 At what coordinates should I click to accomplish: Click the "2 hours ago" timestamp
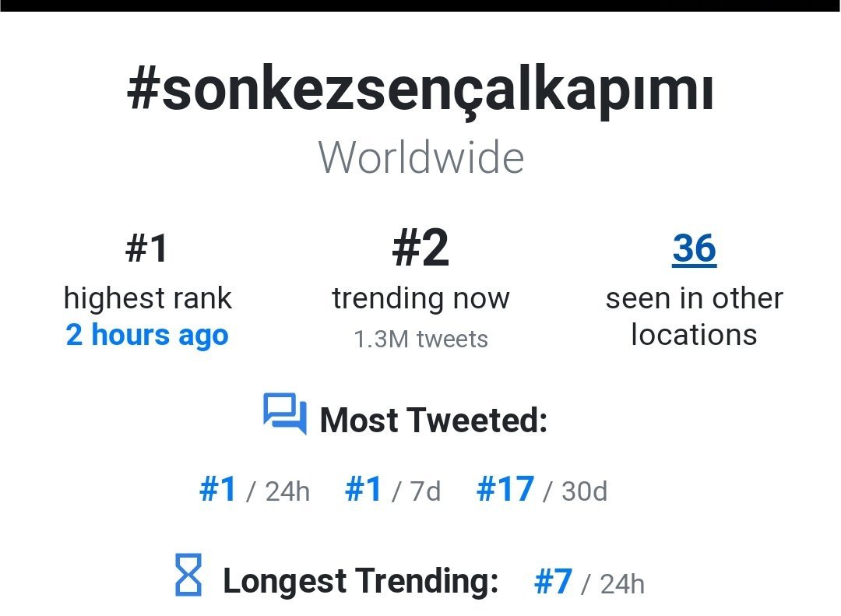click(147, 335)
